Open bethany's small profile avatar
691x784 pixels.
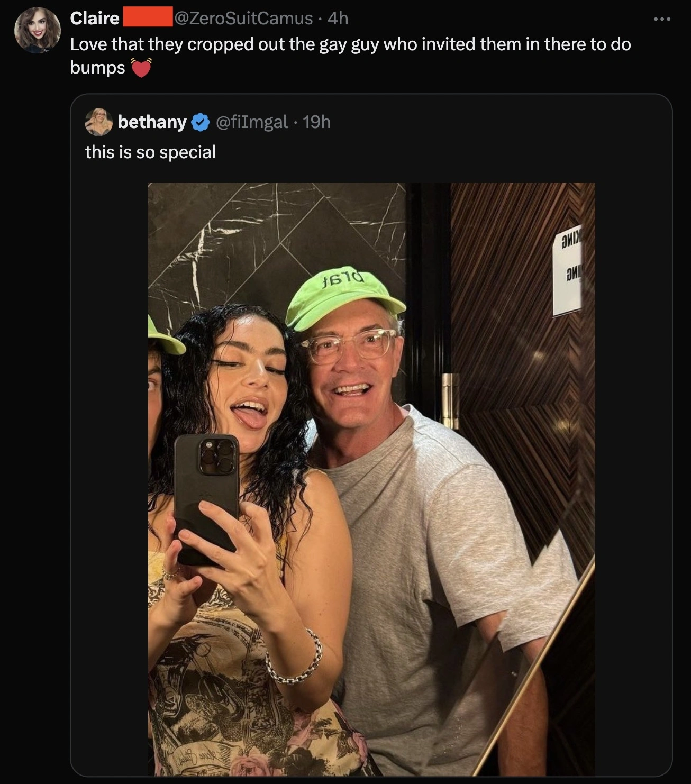98,122
